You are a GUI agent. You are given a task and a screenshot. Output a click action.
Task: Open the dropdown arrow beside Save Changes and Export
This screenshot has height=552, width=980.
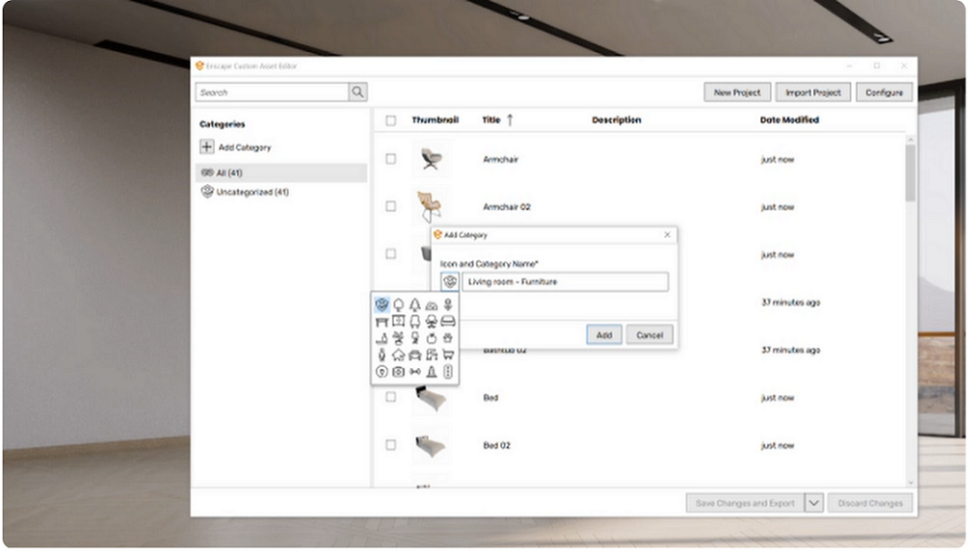tap(813, 503)
